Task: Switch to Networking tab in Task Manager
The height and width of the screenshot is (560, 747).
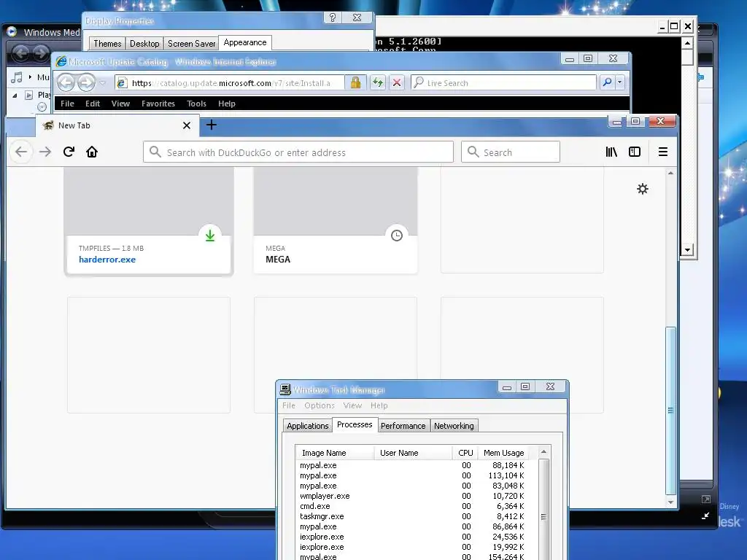Action: 454,426
